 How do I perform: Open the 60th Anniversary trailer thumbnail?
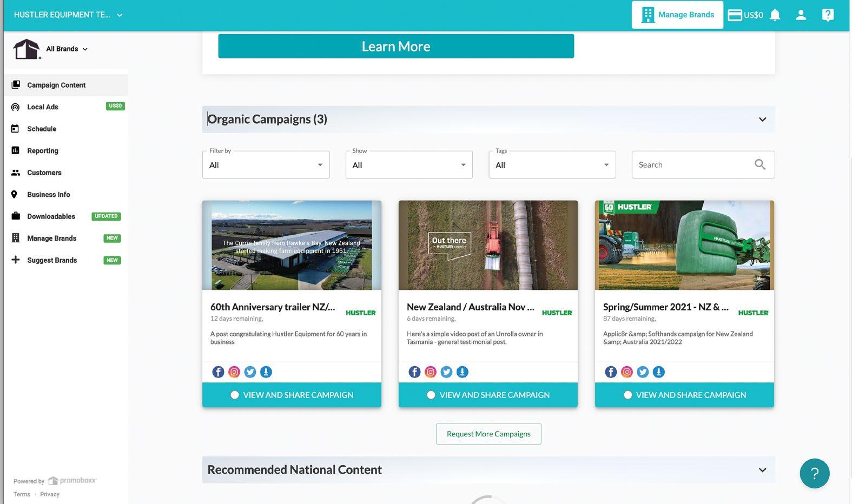coord(292,246)
